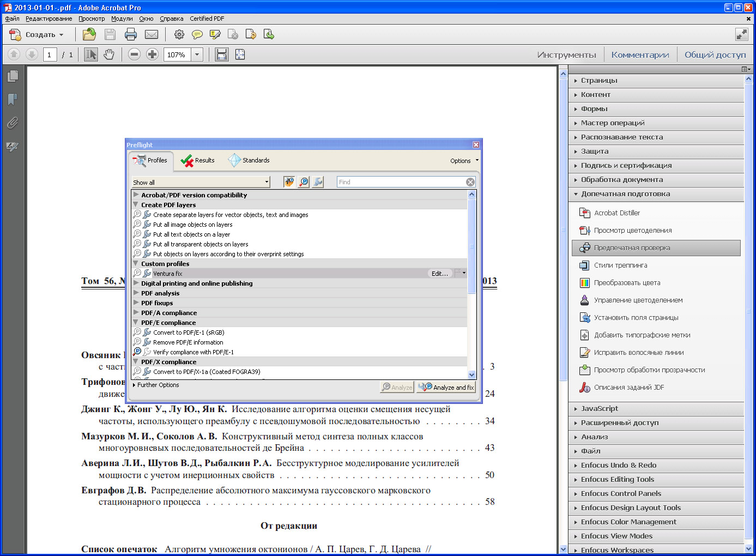
Task: Open the Инструменты pane
Action: [x=566, y=55]
